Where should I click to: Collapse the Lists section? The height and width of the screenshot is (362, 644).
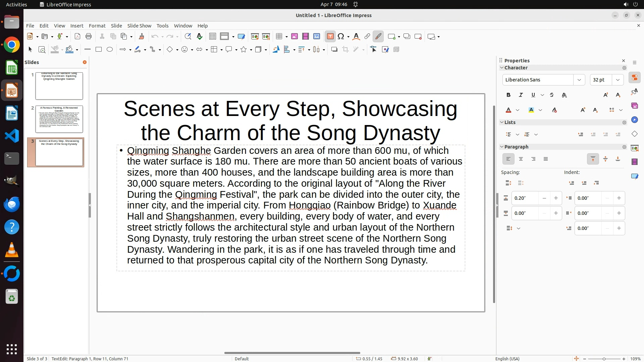click(502, 122)
